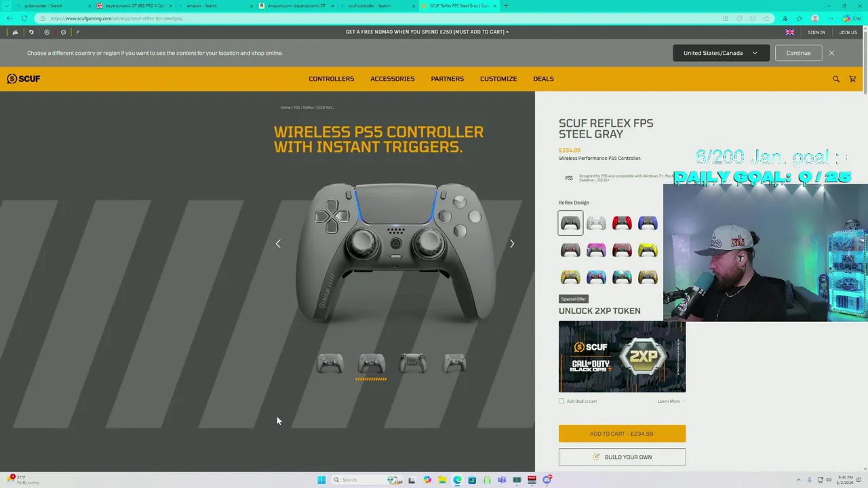Click the free Nomad promo banner
The image size is (868, 488).
point(427,32)
